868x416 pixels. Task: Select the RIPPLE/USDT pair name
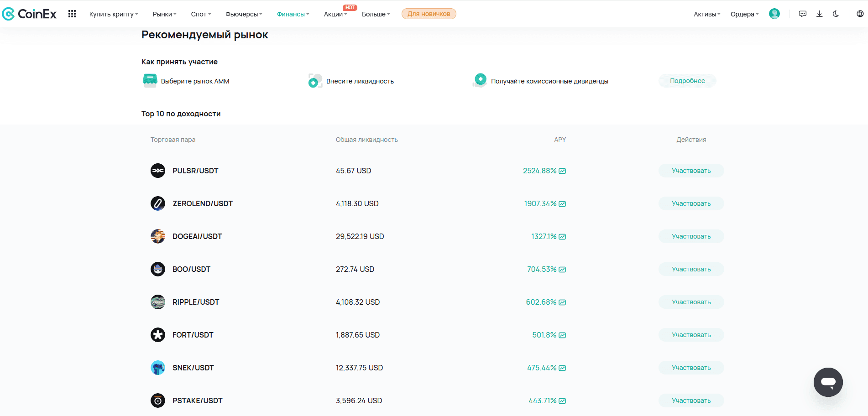196,302
